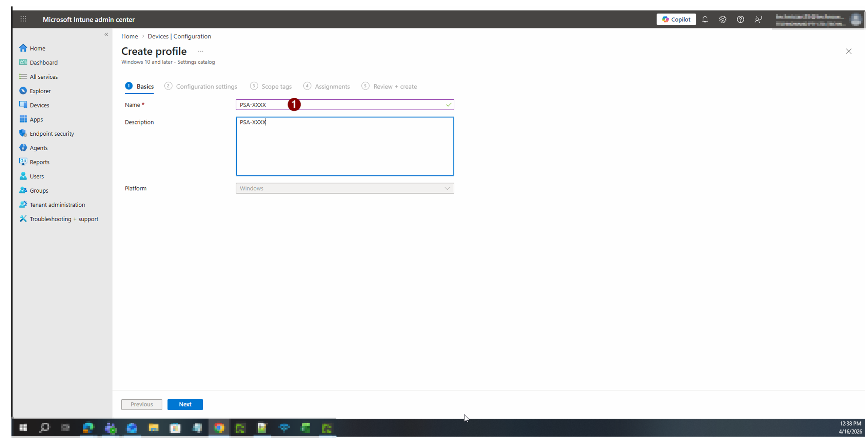
Task: Open the app launcher waffle menu
Action: (x=23, y=19)
